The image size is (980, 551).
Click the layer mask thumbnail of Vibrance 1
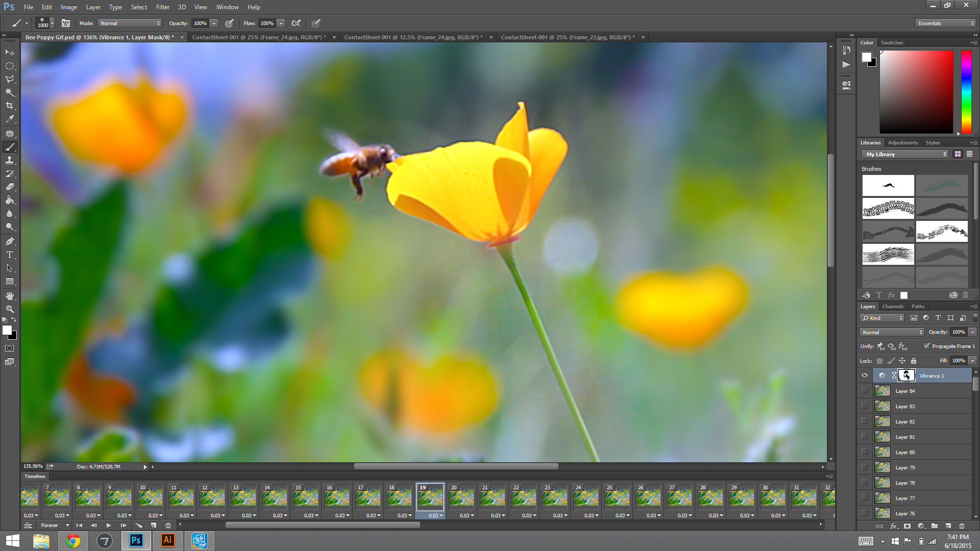click(906, 375)
